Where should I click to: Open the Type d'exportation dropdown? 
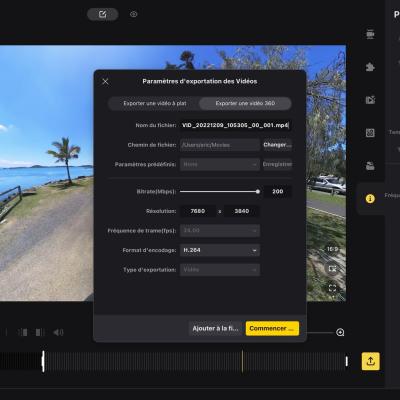[x=220, y=270]
